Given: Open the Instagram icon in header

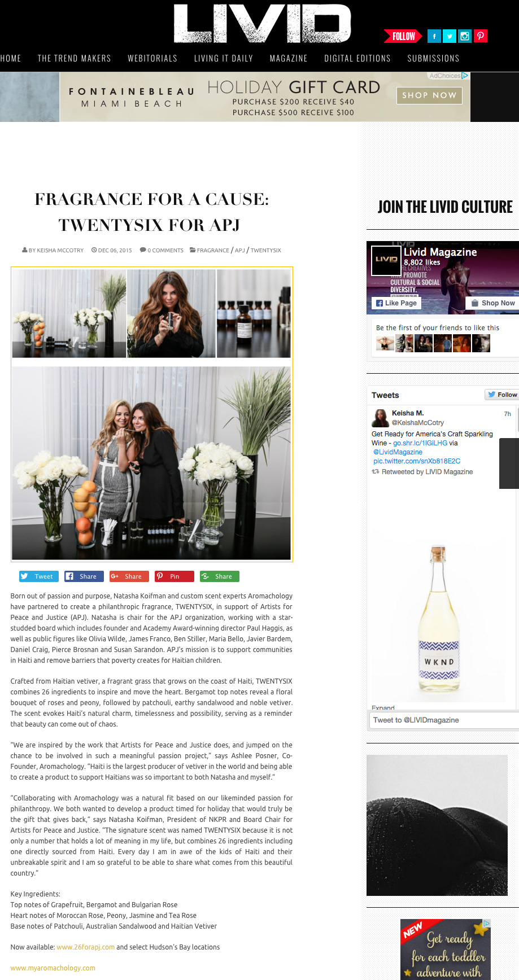Looking at the screenshot, I should click(x=465, y=36).
